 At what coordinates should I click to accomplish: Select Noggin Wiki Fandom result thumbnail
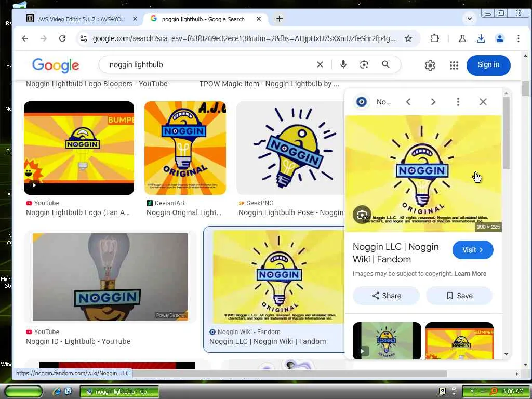[x=278, y=277]
